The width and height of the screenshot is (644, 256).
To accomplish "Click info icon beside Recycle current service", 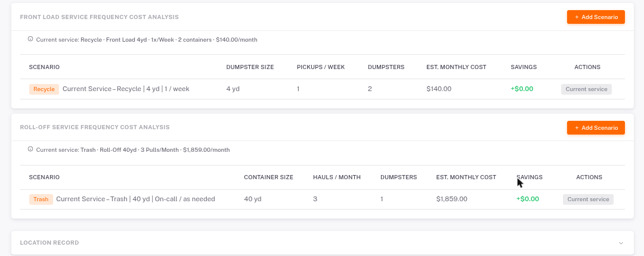I will [x=30, y=39].
